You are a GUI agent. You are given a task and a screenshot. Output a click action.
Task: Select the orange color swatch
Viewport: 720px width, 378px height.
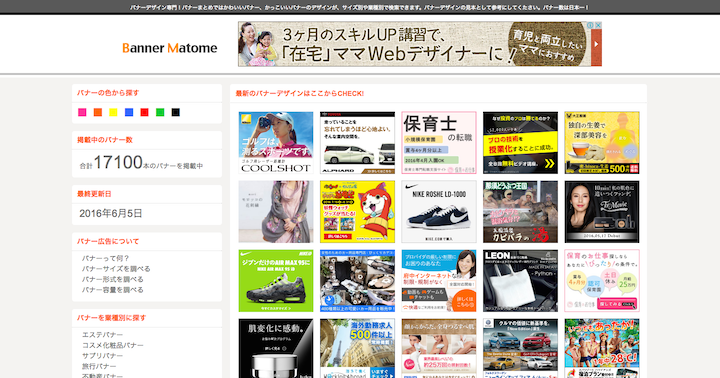[98, 112]
